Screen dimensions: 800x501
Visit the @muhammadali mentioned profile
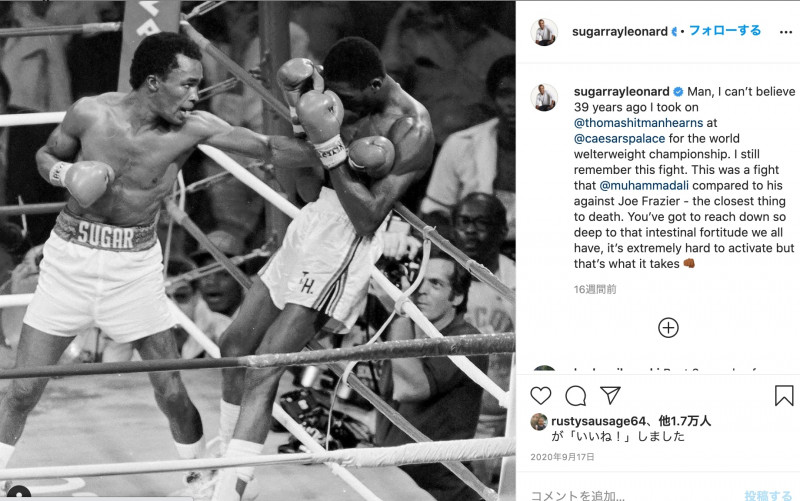point(644,186)
